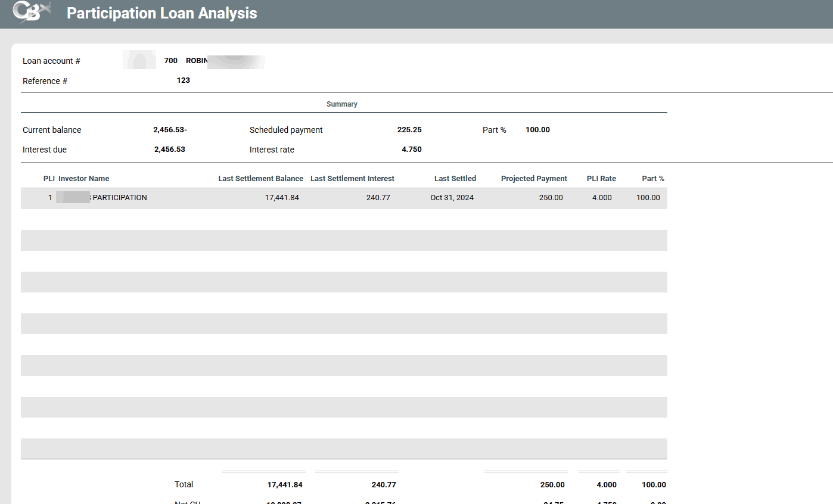Screen dimensions: 833x504
Task: Click the Projected Payment column header
Action: click(x=534, y=179)
